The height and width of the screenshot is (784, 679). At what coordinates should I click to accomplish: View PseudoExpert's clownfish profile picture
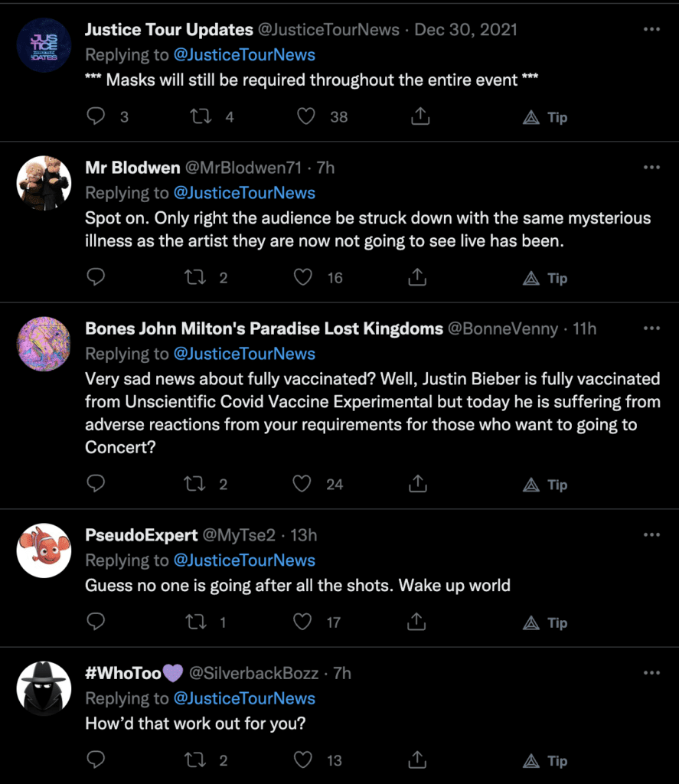pos(44,550)
